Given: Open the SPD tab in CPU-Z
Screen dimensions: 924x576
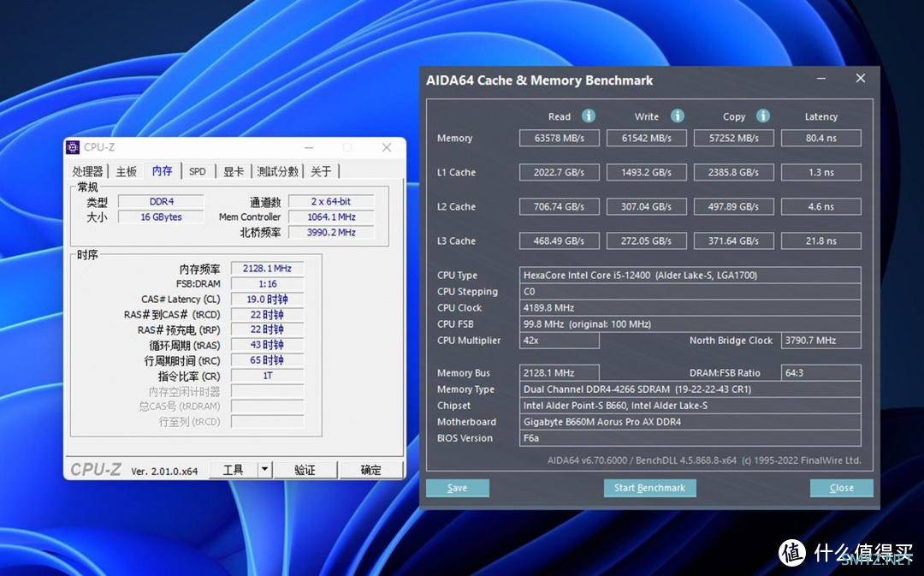Looking at the screenshot, I should (198, 171).
